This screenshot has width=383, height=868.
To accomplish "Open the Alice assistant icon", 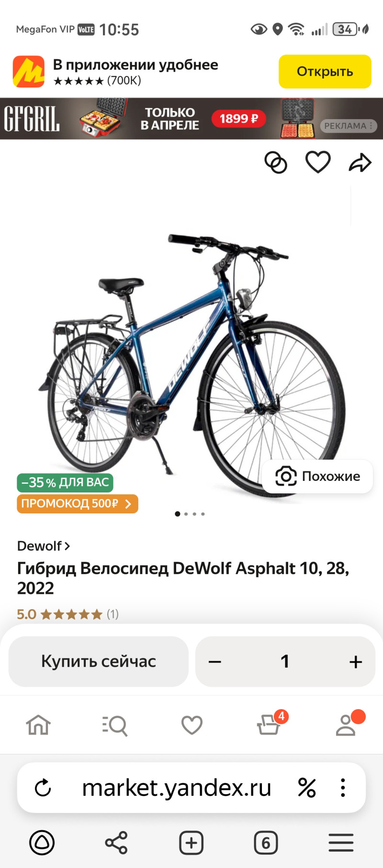I will click(42, 843).
